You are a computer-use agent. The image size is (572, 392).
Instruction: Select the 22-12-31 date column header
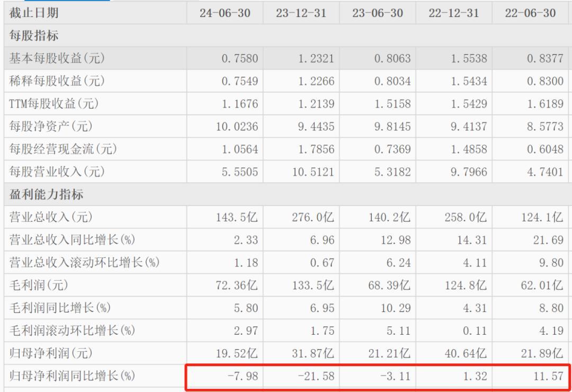pyautogui.click(x=454, y=13)
